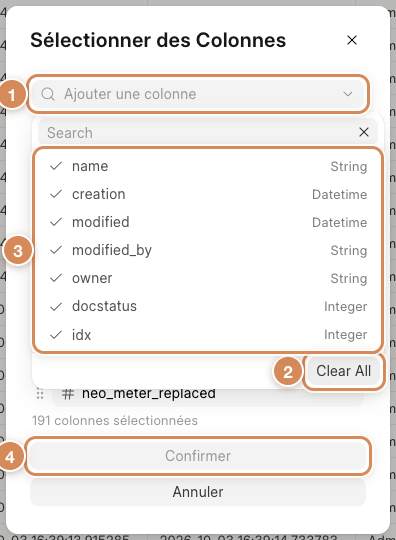This screenshot has width=396, height=540.
Task: Click the Integer type label of docstatus
Action: 345,307
